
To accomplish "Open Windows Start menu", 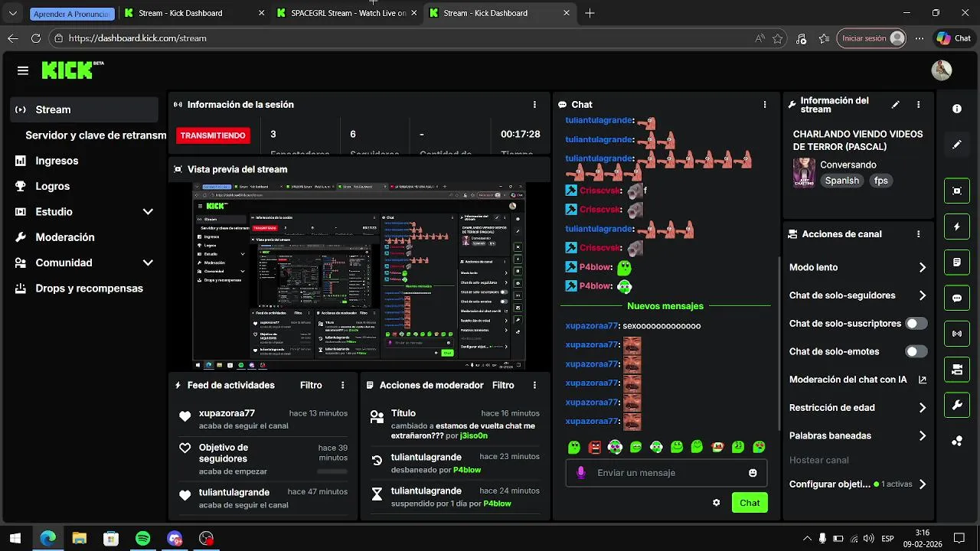I will click(15, 539).
